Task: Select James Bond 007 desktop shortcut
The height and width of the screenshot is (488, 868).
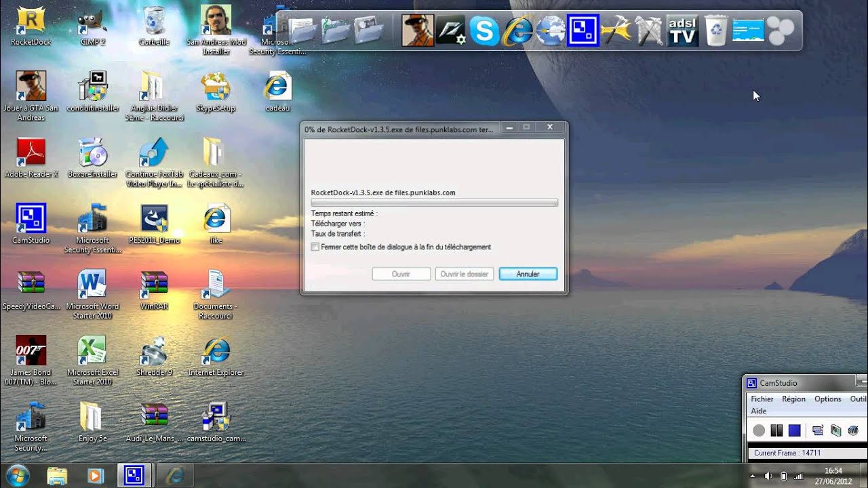Action: click(31, 360)
